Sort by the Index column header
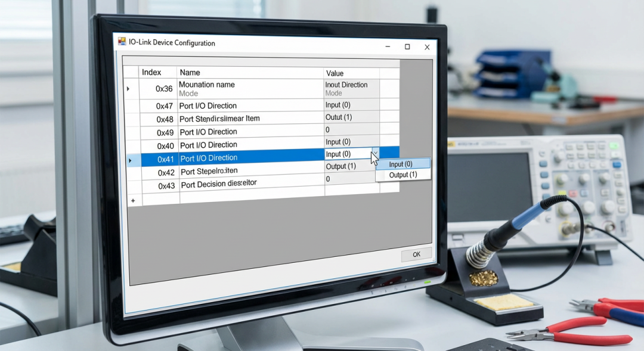644x351 pixels. (151, 72)
